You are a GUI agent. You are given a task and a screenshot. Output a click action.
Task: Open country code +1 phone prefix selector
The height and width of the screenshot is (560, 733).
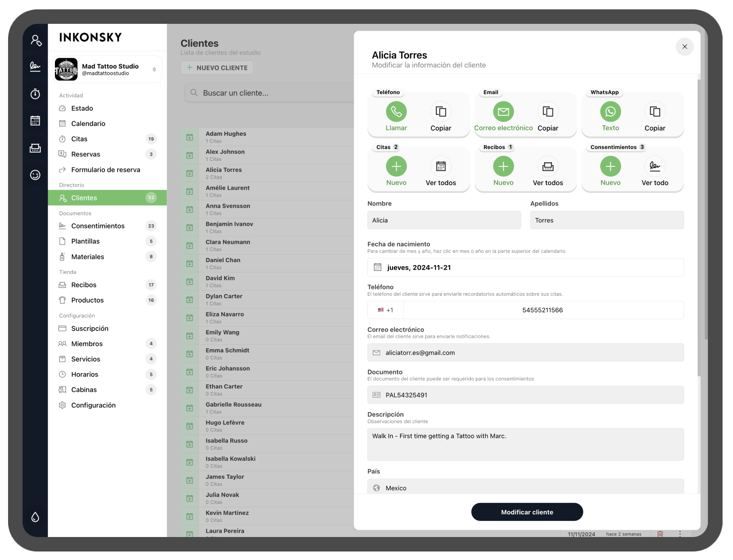385,310
